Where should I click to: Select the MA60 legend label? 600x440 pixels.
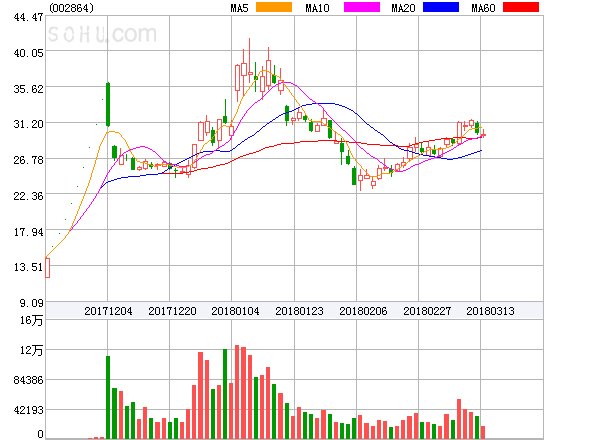click(x=483, y=8)
